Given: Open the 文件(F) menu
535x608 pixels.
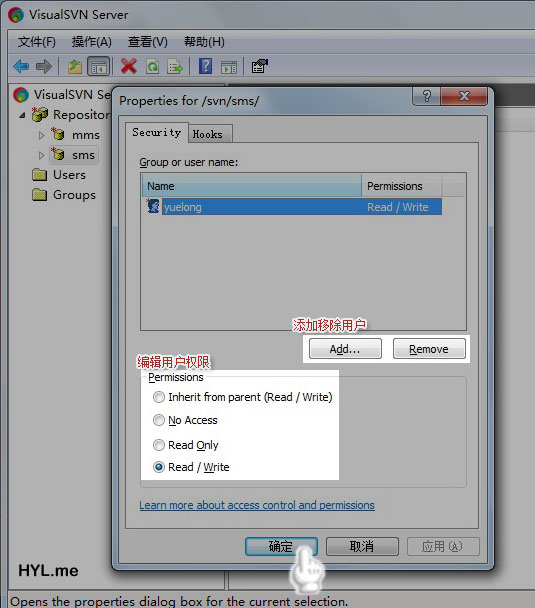Looking at the screenshot, I should point(36,41).
